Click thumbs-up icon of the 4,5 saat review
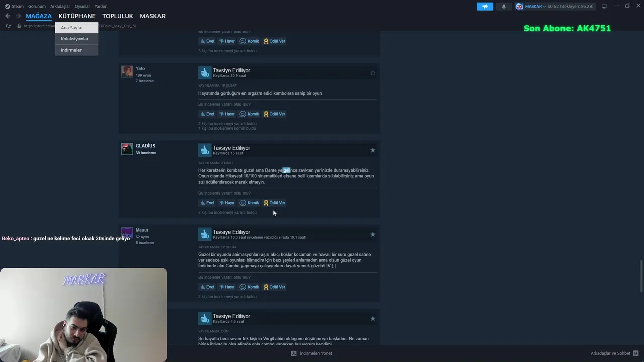Viewport: 644px width, 362px height. tap(205, 318)
